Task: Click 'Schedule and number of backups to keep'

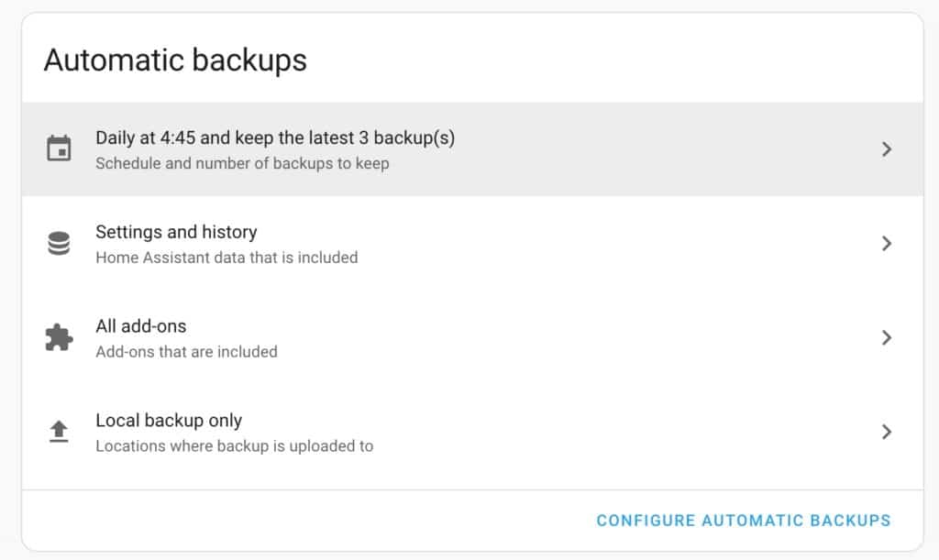Action: click(x=242, y=164)
